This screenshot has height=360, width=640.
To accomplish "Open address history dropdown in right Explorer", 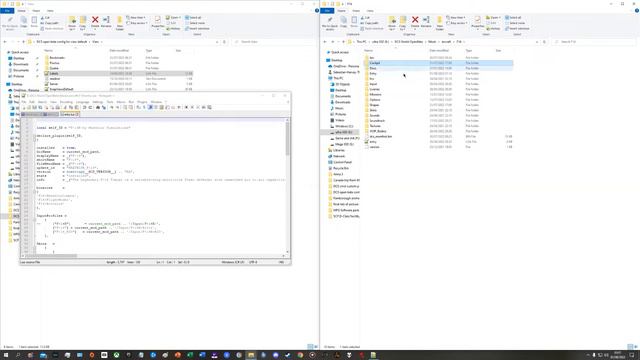I will [537, 42].
